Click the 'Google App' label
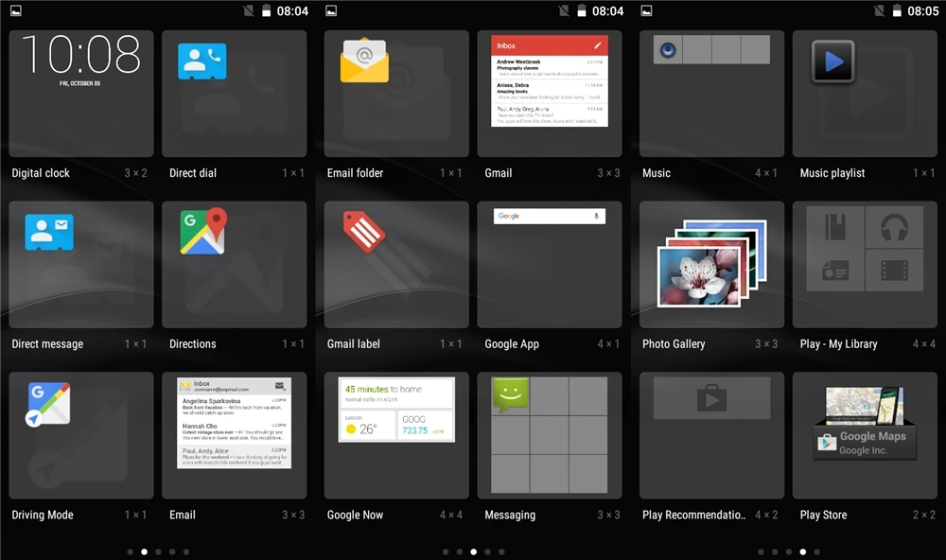The width and height of the screenshot is (946, 560). tap(512, 344)
